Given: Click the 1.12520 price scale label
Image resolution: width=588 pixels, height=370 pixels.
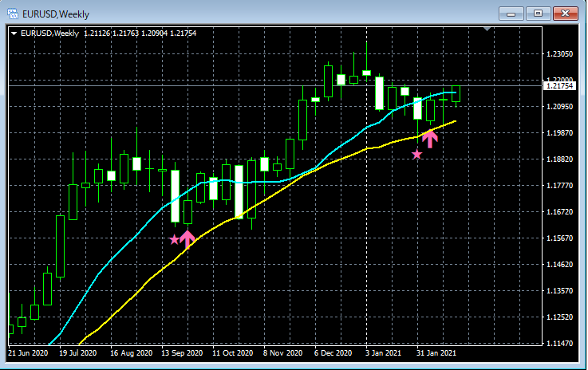Looking at the screenshot, I should point(559,317).
